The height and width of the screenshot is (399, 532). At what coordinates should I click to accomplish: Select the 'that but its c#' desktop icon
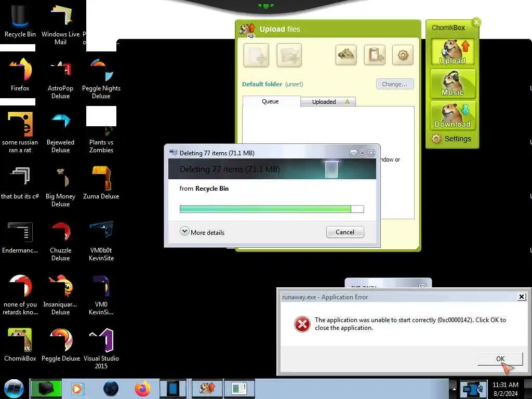(20, 182)
